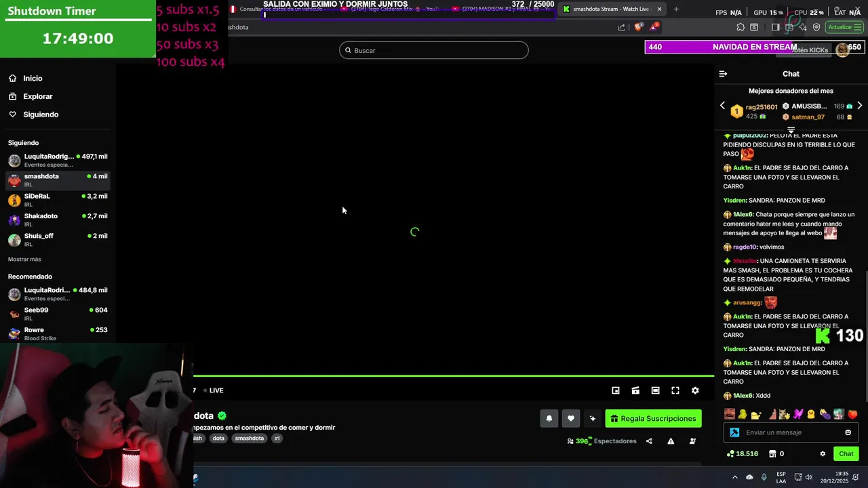Open a new browser tab
The height and width of the screenshot is (488, 868).
[x=676, y=9]
